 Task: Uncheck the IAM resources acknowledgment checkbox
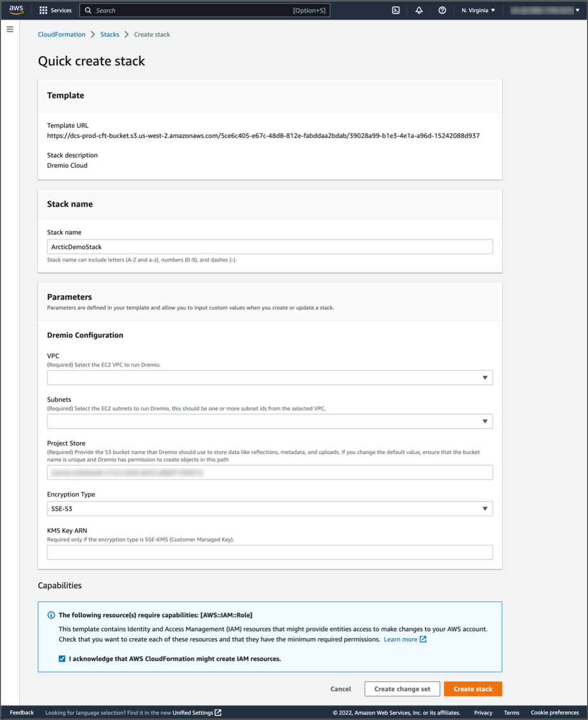click(x=62, y=658)
